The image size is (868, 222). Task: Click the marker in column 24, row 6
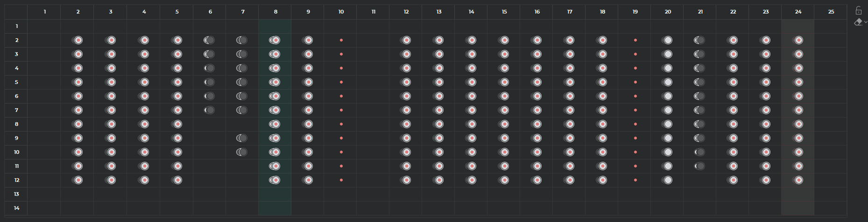tap(798, 96)
